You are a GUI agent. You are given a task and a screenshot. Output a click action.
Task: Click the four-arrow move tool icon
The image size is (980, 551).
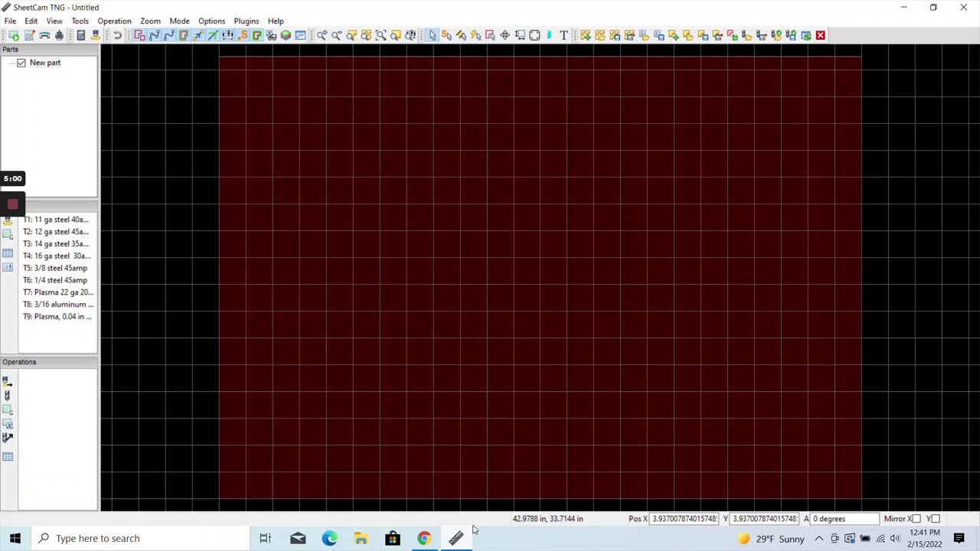pos(505,35)
